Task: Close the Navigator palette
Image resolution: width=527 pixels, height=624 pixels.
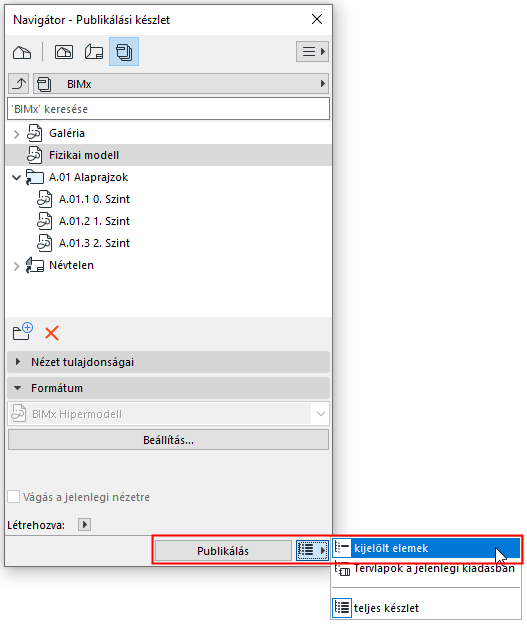Action: click(317, 19)
